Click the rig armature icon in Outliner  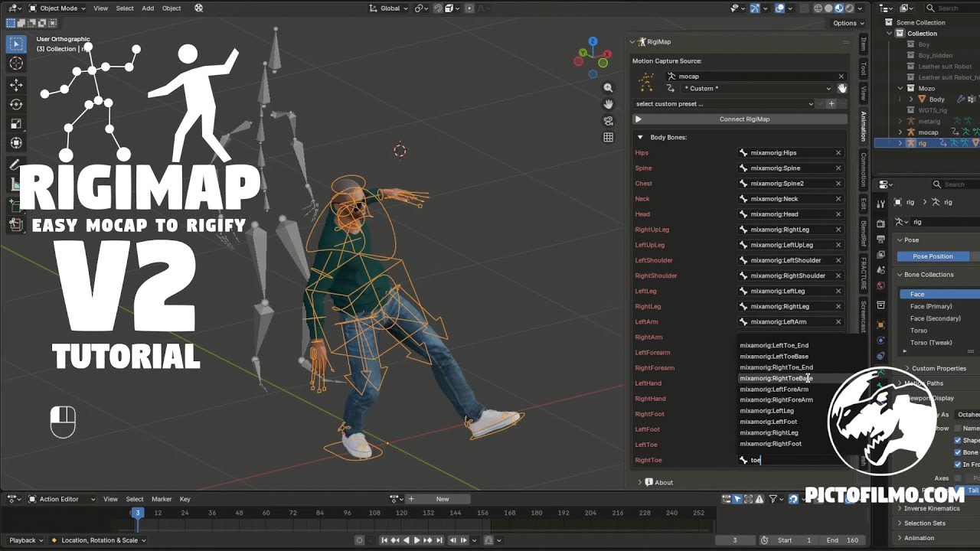point(911,143)
